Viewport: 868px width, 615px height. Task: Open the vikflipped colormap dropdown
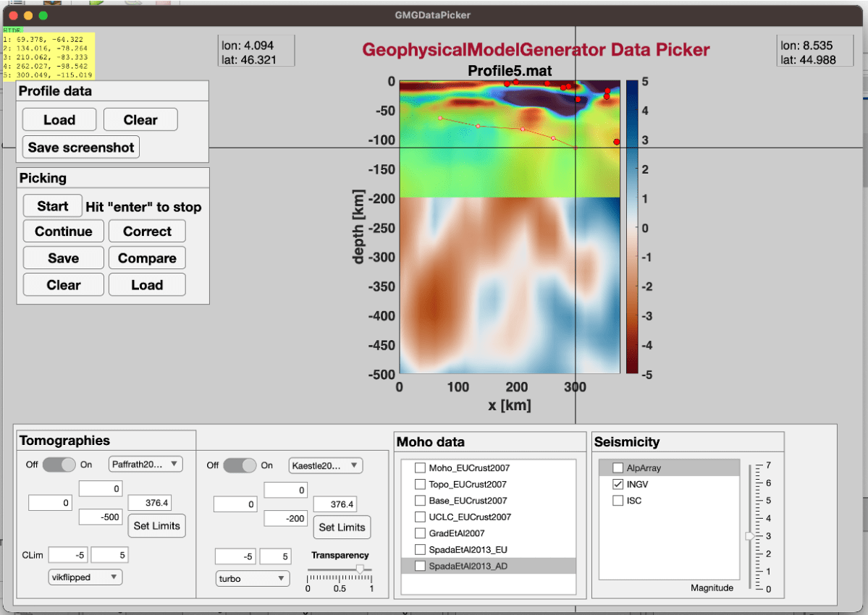85,577
